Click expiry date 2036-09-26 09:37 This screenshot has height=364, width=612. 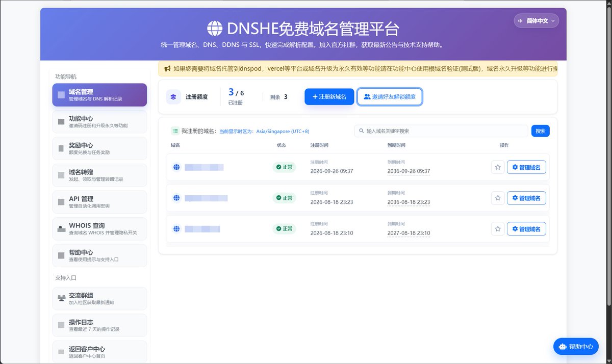coord(409,171)
